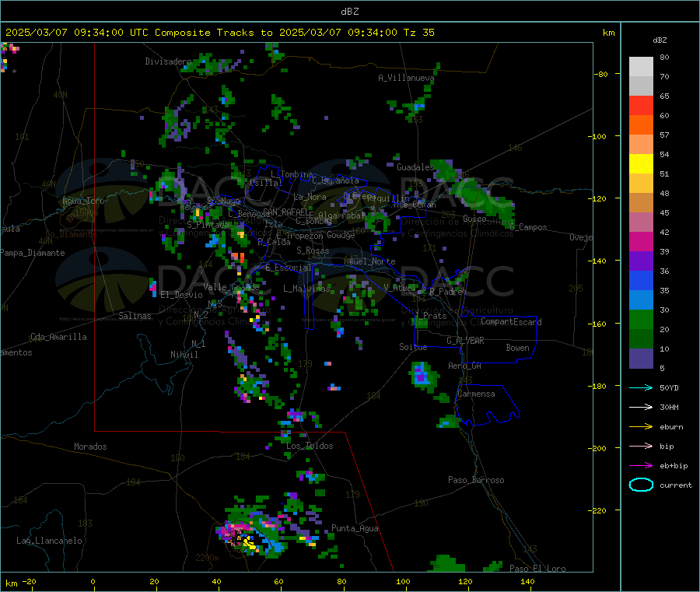Click the 'C_Española' map label
This screenshot has width=700, height=592.
336,180
